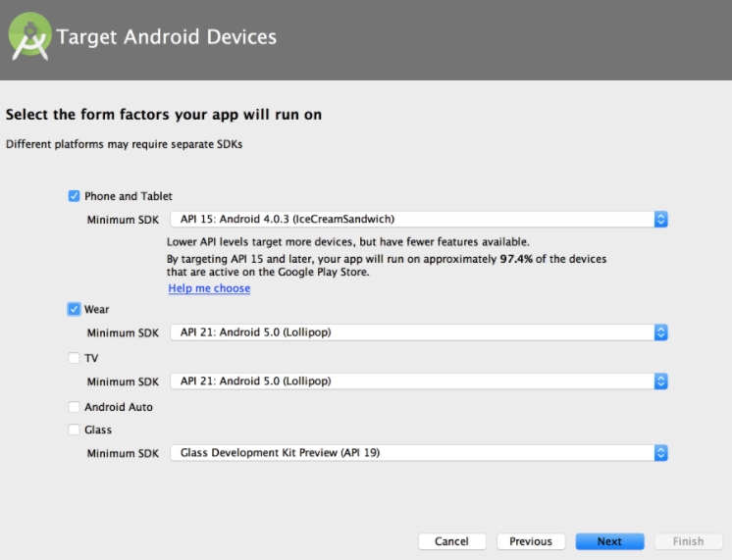The height and width of the screenshot is (560, 732).
Task: Open the TV Minimum SDK dropdown
Action: coord(419,382)
